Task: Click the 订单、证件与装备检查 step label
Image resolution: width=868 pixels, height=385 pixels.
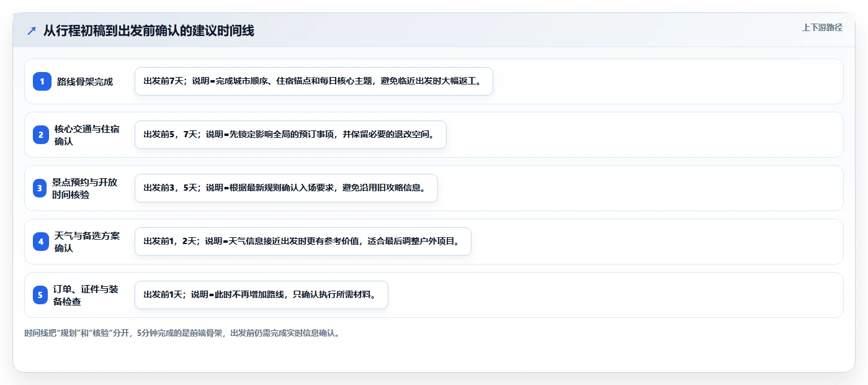Action: [x=86, y=295]
